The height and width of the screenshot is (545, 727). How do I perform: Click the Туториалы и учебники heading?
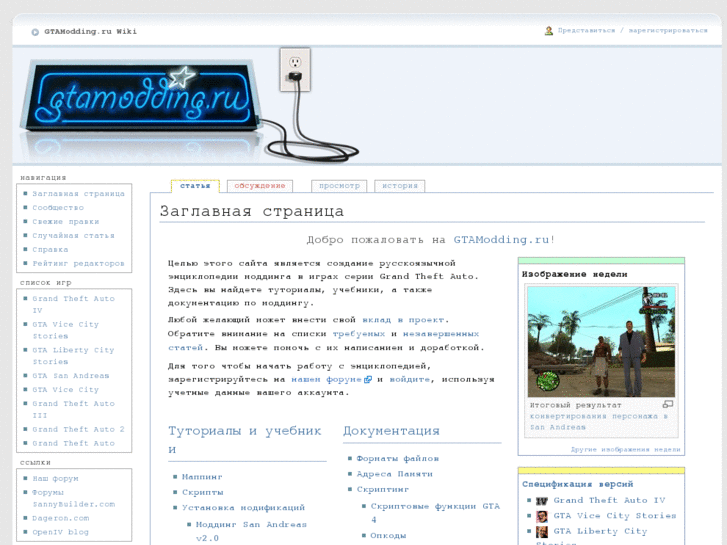pyautogui.click(x=245, y=440)
